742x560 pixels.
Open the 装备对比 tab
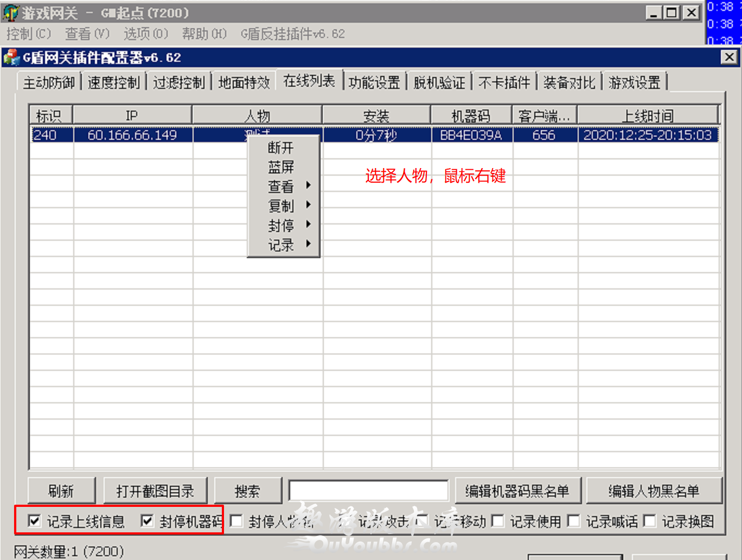[x=569, y=82]
